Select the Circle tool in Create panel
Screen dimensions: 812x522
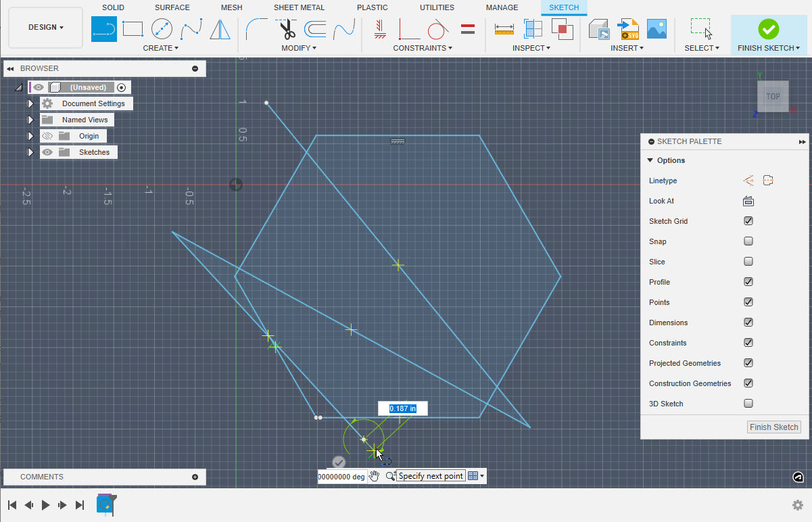coord(162,28)
